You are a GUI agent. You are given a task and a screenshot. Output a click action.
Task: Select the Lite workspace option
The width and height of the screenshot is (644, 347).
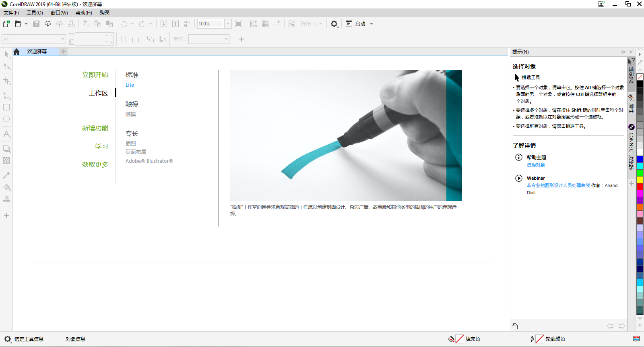click(x=130, y=85)
